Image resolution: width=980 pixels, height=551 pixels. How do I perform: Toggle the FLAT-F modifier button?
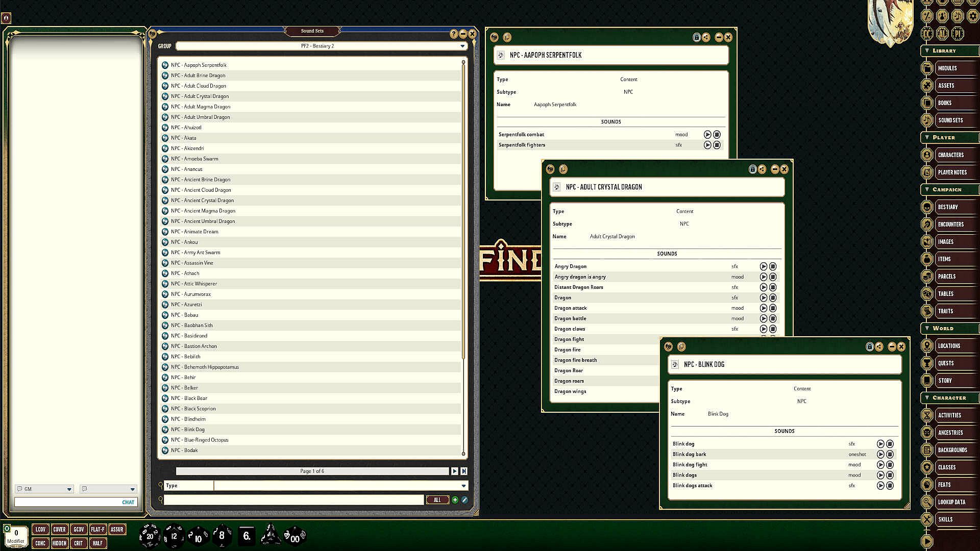click(97, 530)
